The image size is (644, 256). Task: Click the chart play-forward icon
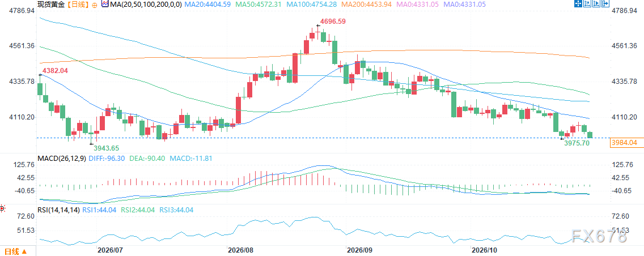click(596, 3)
